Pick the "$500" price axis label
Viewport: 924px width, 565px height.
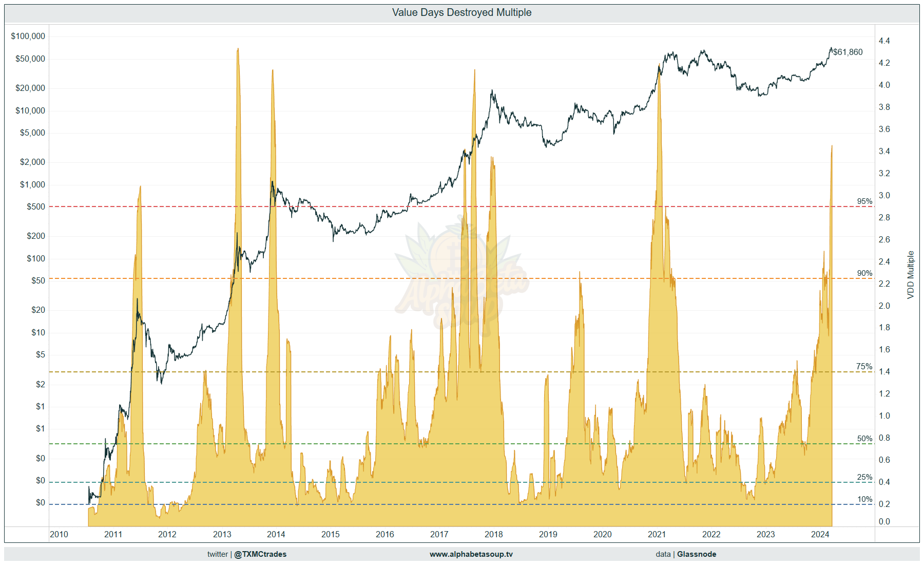point(36,206)
